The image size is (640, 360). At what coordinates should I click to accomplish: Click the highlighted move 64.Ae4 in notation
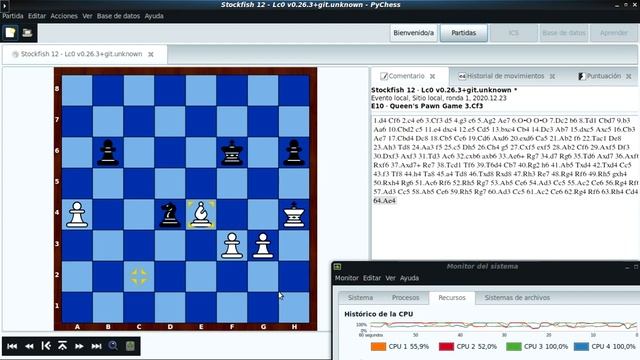[384, 200]
